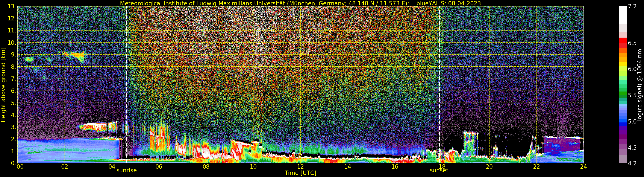Click the 14 time tick label
644x177 pixels.
pyautogui.click(x=348, y=167)
